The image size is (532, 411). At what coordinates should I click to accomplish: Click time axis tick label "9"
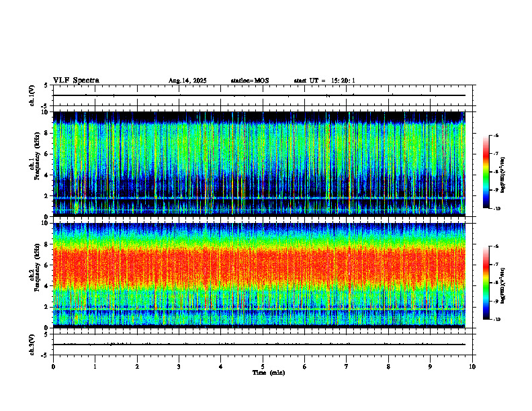[430, 367]
